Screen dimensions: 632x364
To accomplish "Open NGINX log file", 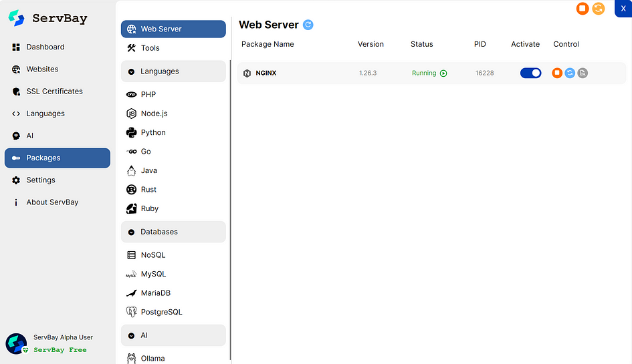I will [x=583, y=73].
